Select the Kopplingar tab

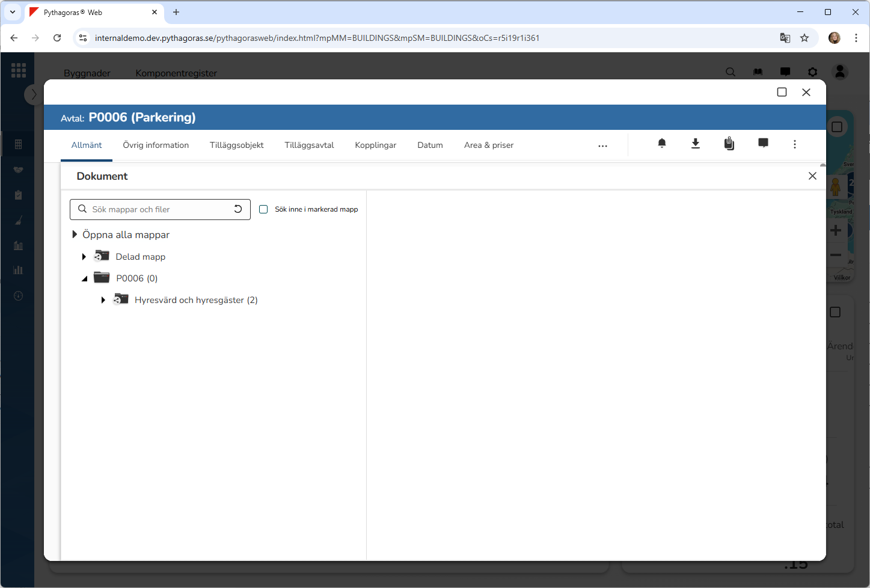click(375, 145)
